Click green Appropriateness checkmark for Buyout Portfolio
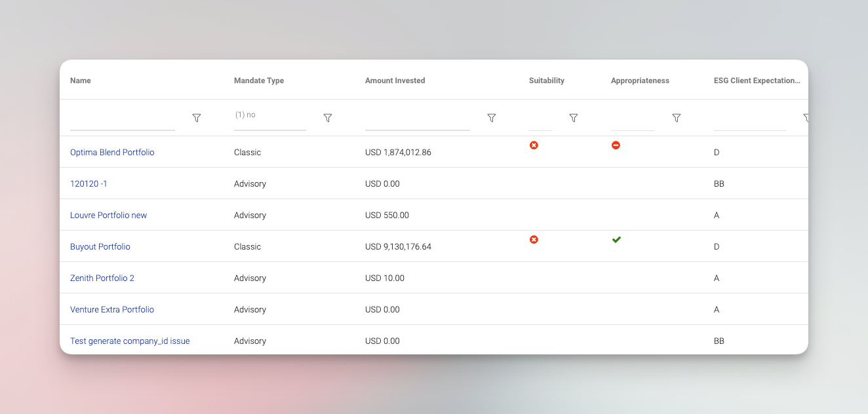868x414 pixels. click(x=616, y=240)
